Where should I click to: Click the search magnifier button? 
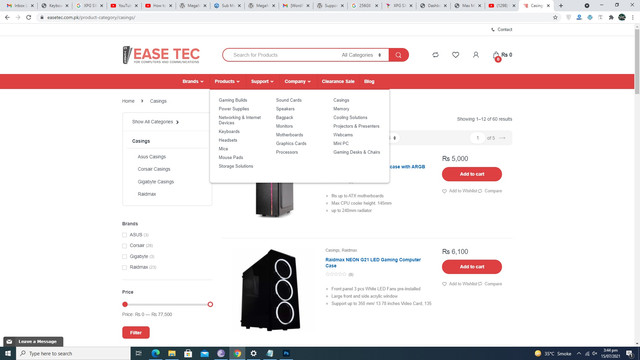pyautogui.click(x=398, y=55)
